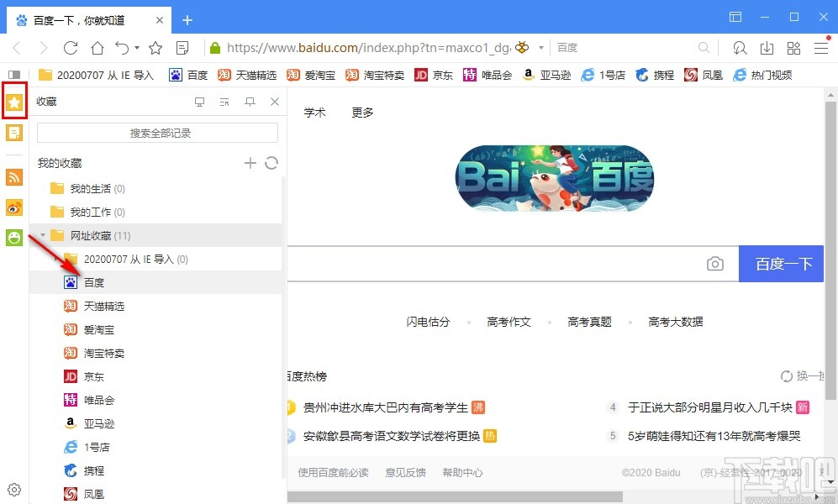This screenshot has width=838, height=504.
Task: Open dropdown beside the undo arrow
Action: point(137,48)
